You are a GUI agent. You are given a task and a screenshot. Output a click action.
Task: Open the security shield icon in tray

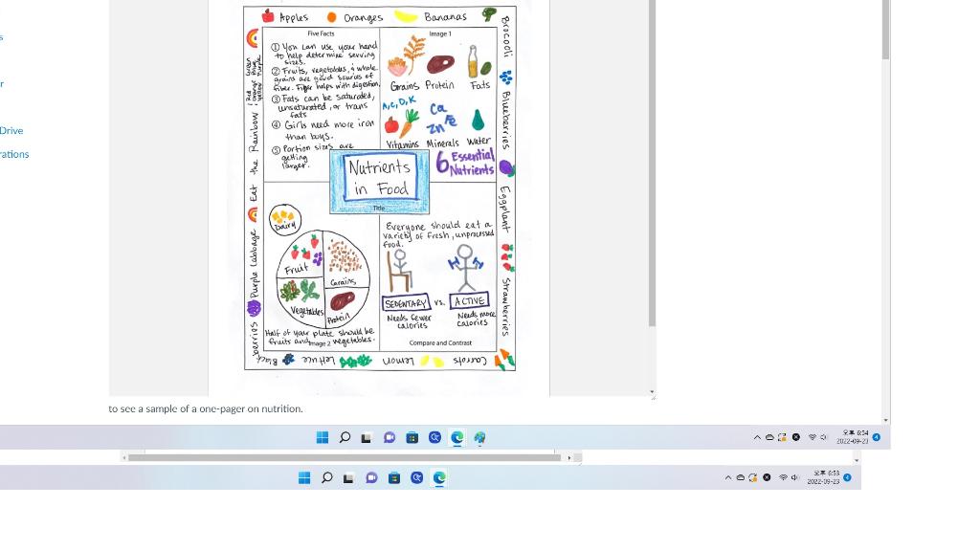pos(795,437)
